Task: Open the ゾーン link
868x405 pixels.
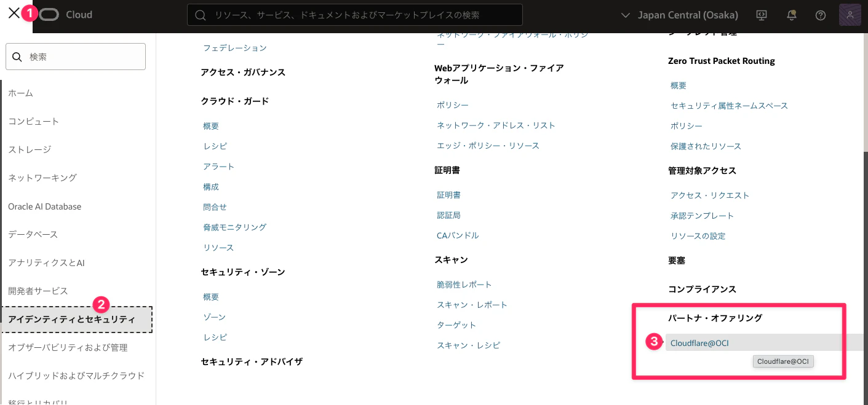Action: coord(215,317)
